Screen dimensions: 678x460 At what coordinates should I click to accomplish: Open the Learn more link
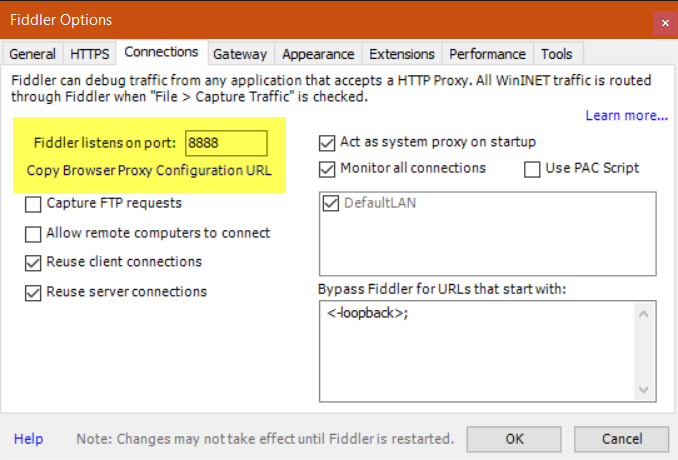click(627, 115)
